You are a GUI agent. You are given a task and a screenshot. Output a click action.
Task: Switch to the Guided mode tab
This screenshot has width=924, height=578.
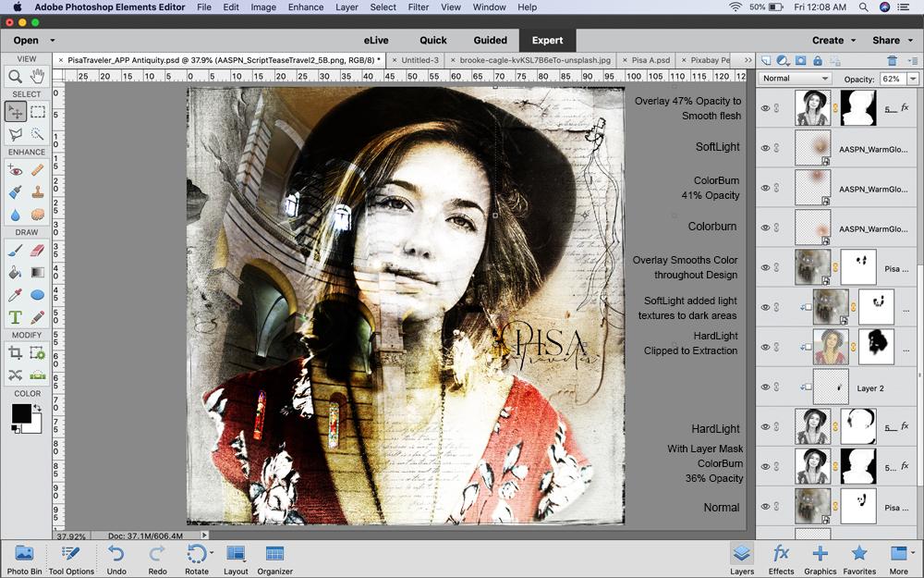point(491,40)
